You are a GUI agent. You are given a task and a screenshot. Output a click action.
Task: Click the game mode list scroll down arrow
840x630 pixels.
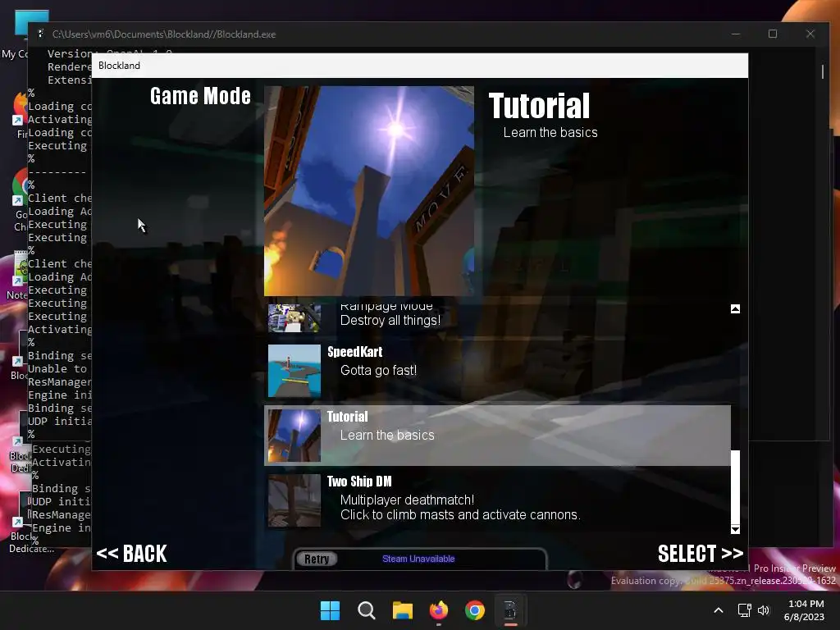point(736,529)
